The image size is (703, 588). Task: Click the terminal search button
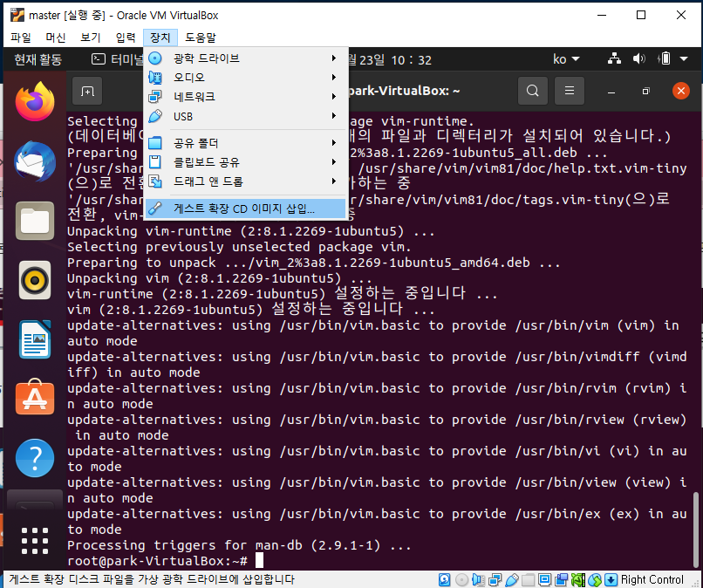click(x=533, y=91)
